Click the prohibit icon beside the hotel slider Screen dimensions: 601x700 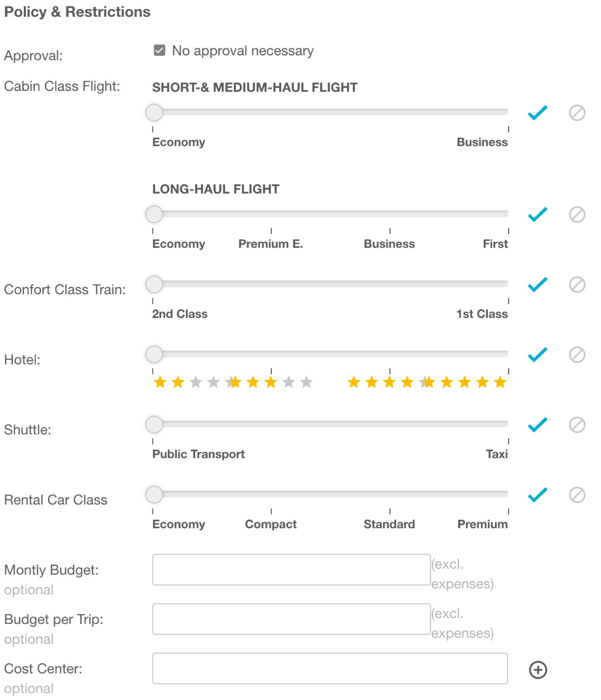pyautogui.click(x=577, y=355)
